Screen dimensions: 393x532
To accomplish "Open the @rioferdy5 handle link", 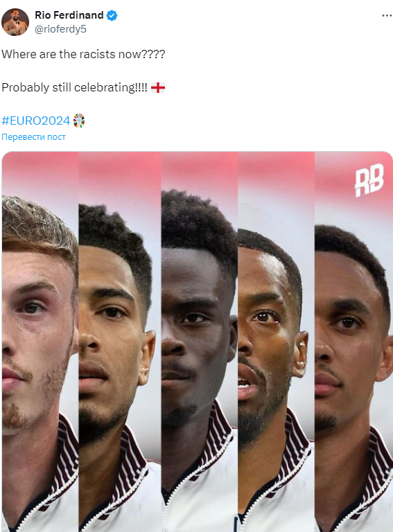I will 60,29.
